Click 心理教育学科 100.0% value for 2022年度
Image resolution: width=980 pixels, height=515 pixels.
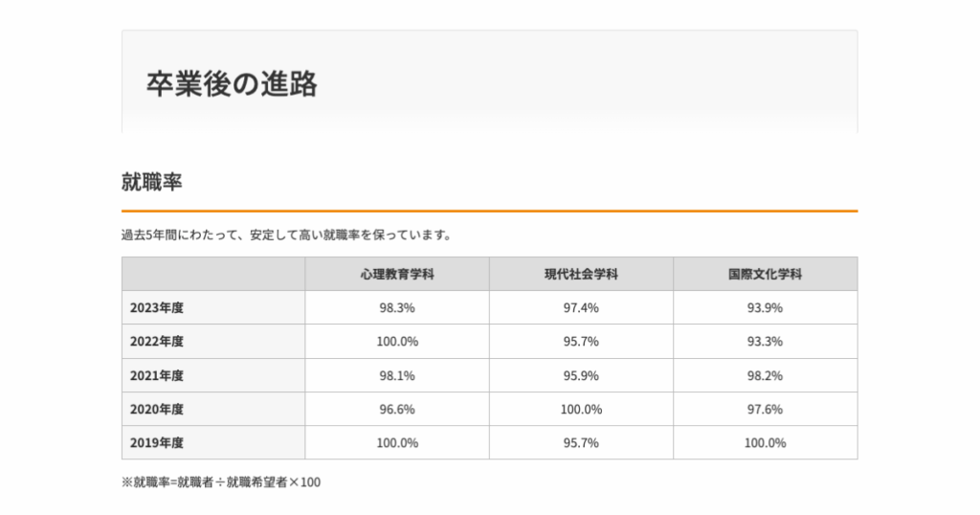397,342
